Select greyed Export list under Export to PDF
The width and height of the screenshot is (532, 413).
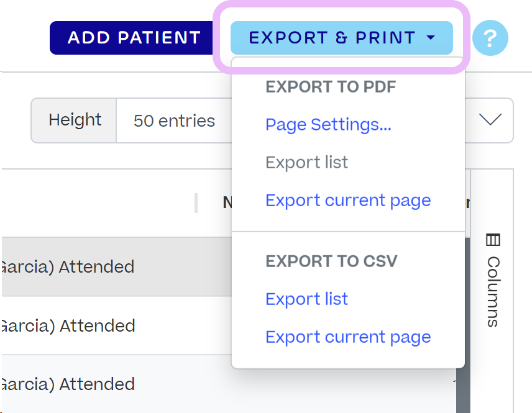[x=306, y=163]
